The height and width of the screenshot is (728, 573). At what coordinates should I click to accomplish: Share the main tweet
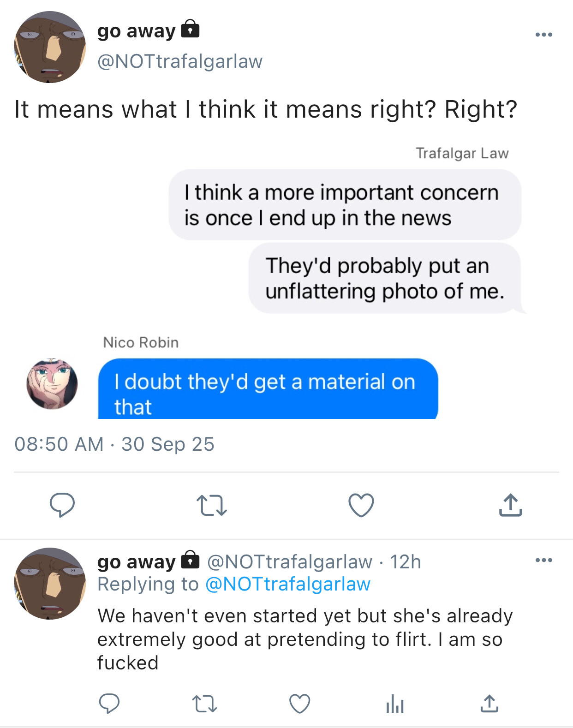pyautogui.click(x=510, y=505)
